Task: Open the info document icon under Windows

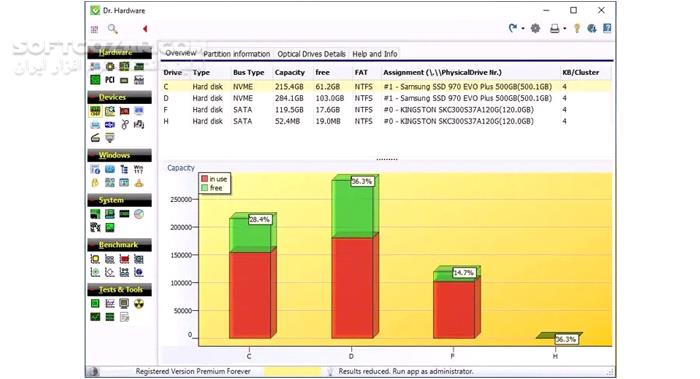Action: click(95, 169)
